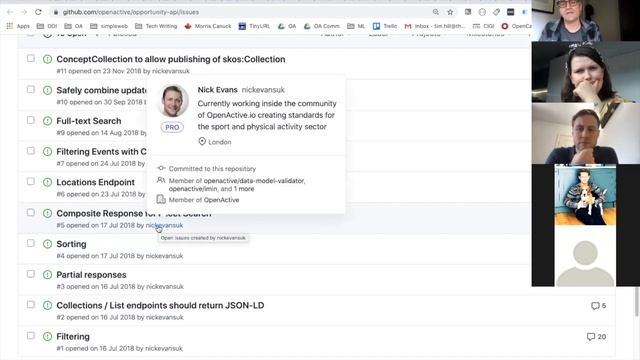Viewport: 640px width, 360px height.
Task: Open the Sorting issue
Action: click(x=71, y=244)
